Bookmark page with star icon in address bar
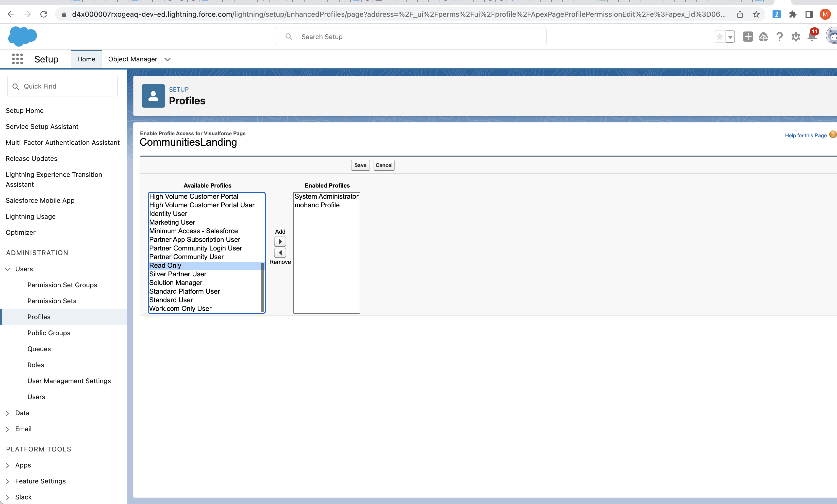 756,14
